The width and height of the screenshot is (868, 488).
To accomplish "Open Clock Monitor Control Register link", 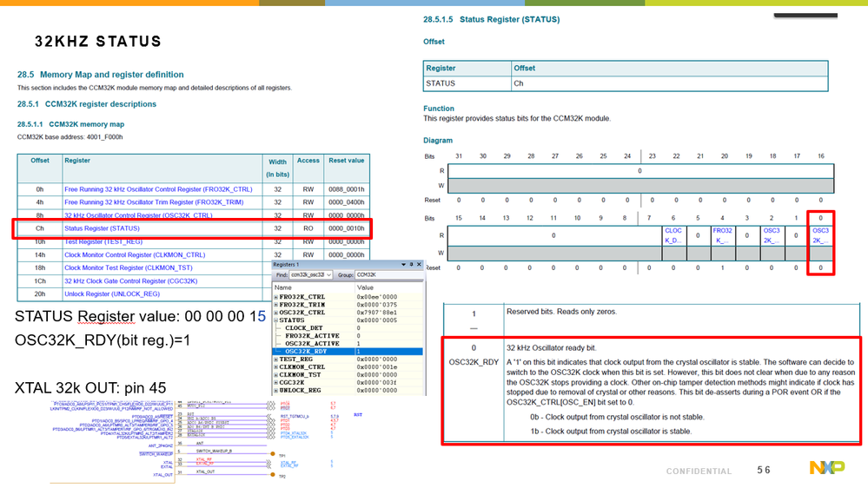I will pos(135,255).
